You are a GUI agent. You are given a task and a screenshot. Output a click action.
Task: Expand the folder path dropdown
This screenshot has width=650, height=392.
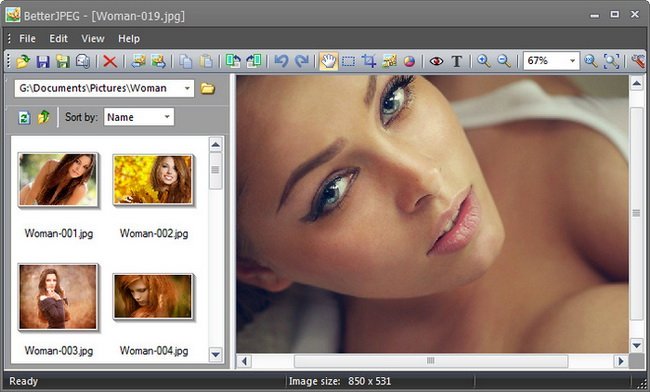(x=187, y=88)
